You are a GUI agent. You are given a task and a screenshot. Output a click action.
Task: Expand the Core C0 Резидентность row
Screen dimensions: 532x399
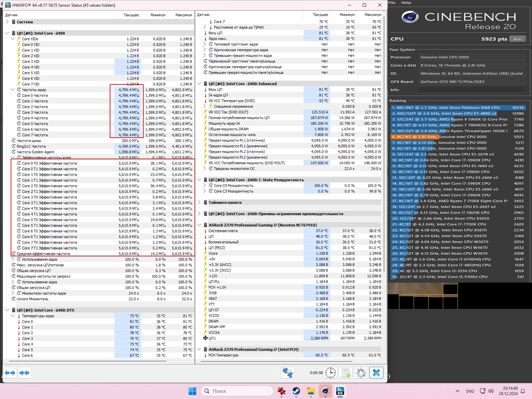pos(204,186)
